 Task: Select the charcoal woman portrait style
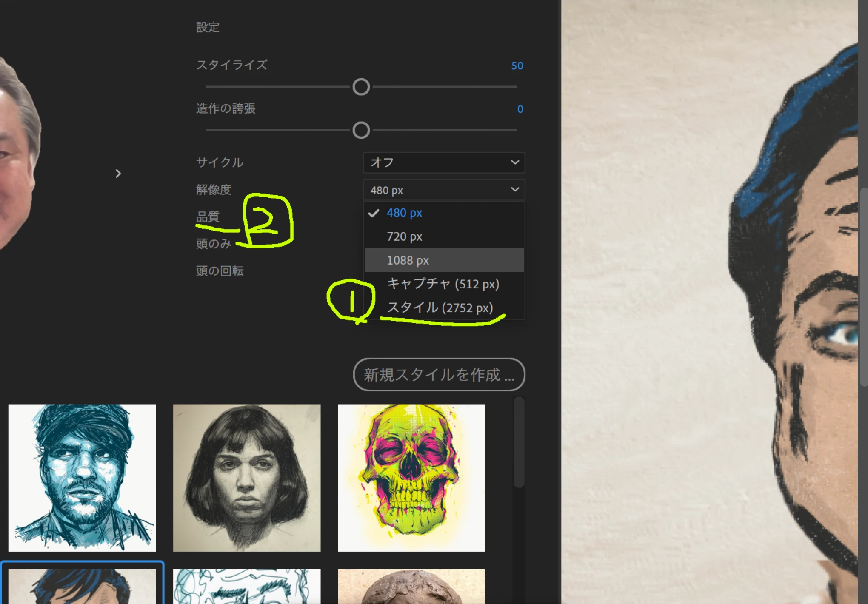pos(247,478)
